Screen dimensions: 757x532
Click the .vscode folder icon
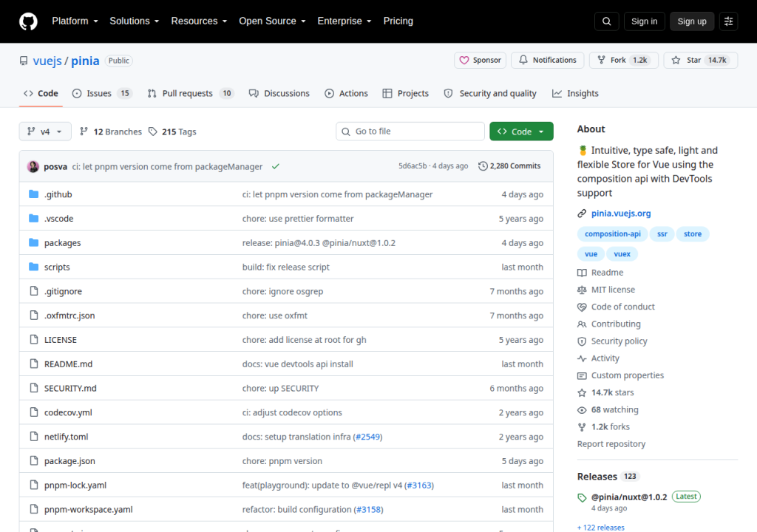pos(34,218)
